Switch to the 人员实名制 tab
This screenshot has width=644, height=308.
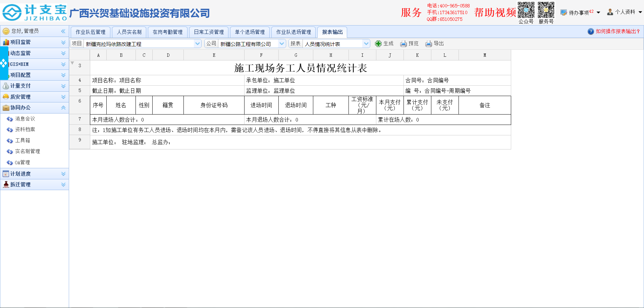(129, 32)
